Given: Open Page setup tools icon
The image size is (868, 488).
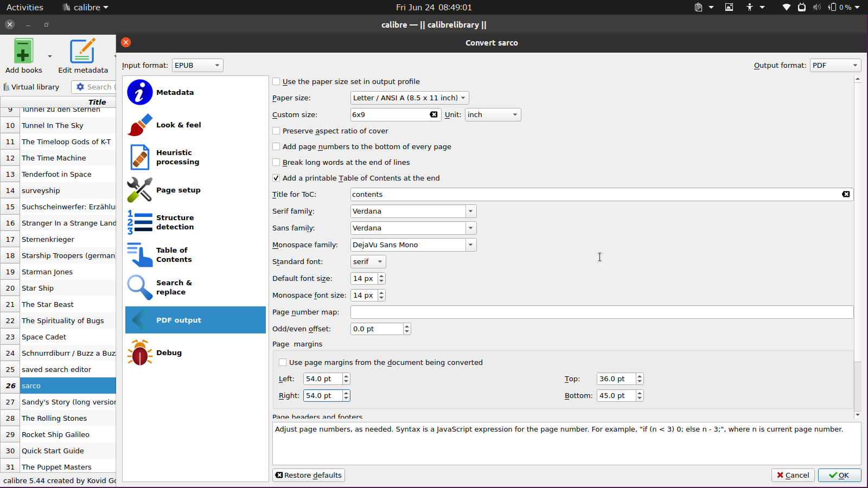Looking at the screenshot, I should tap(140, 190).
